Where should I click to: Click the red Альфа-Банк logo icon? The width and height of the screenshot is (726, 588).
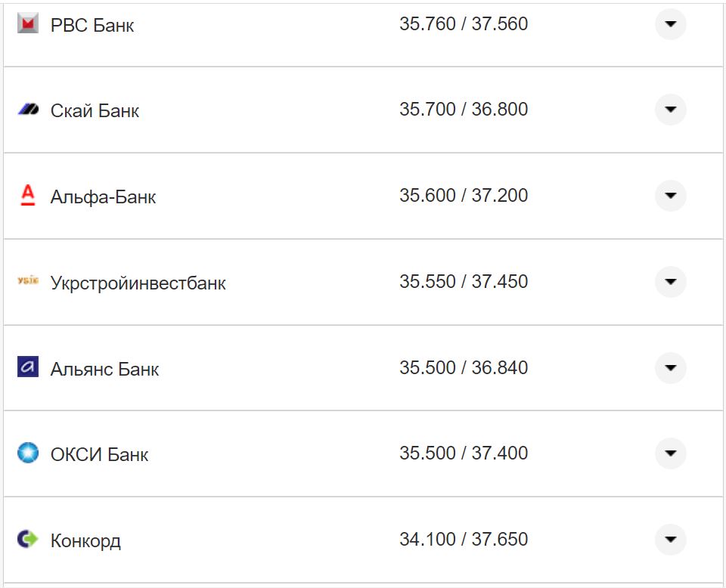(28, 196)
